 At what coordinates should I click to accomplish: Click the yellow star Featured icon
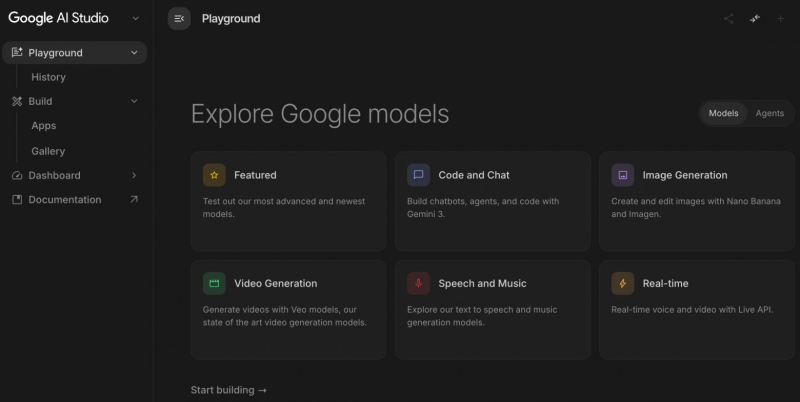pos(214,175)
